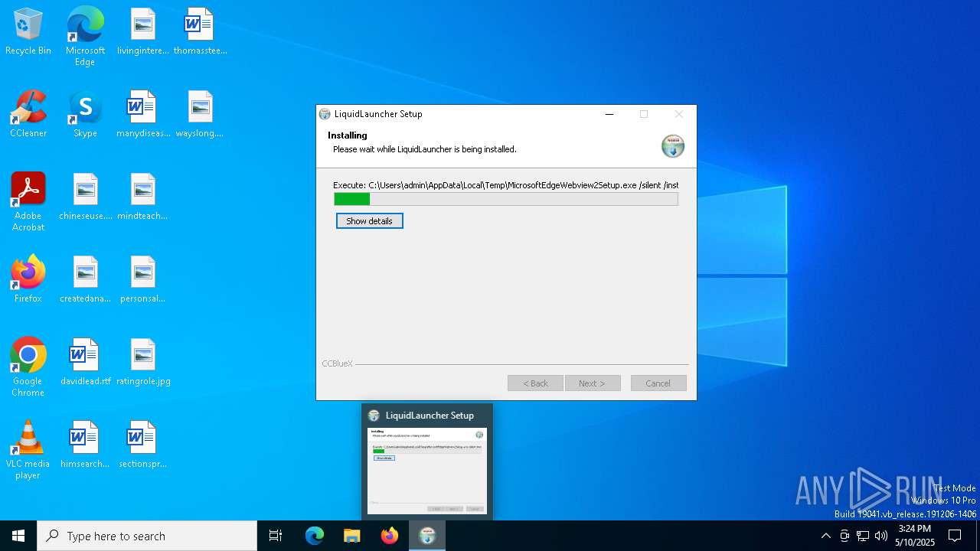Minimize the LiquidLauncher Setup window
This screenshot has width=980, height=551.
[609, 114]
